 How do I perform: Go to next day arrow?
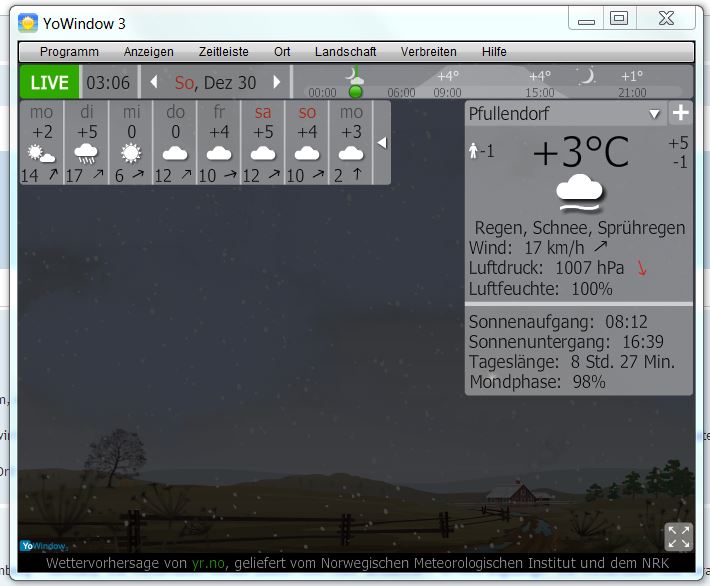point(277,83)
